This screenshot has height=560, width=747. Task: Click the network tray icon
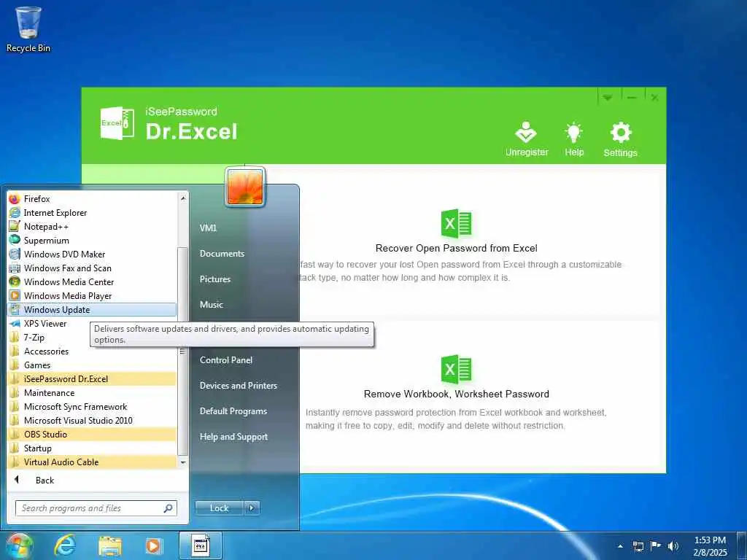click(638, 545)
